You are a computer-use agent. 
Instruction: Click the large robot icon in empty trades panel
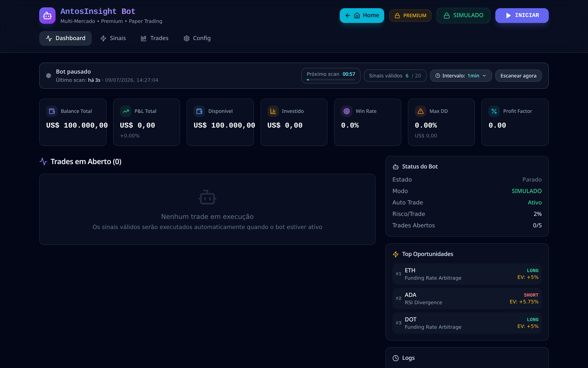point(207,197)
